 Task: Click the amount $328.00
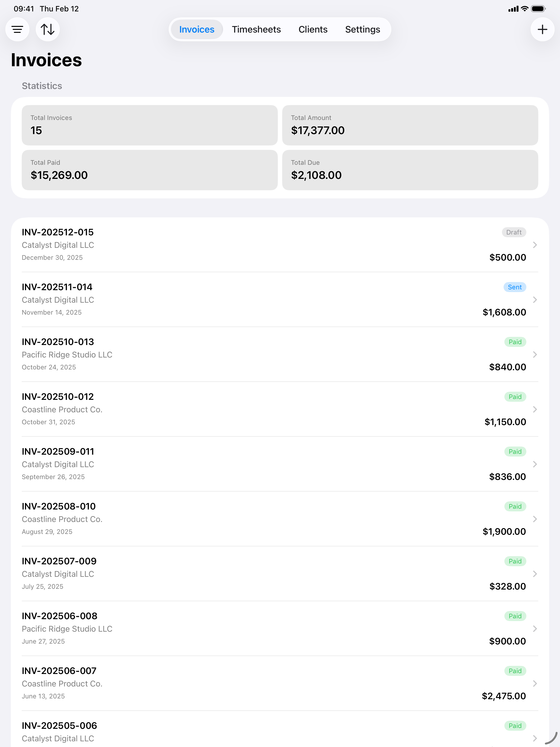tap(507, 586)
